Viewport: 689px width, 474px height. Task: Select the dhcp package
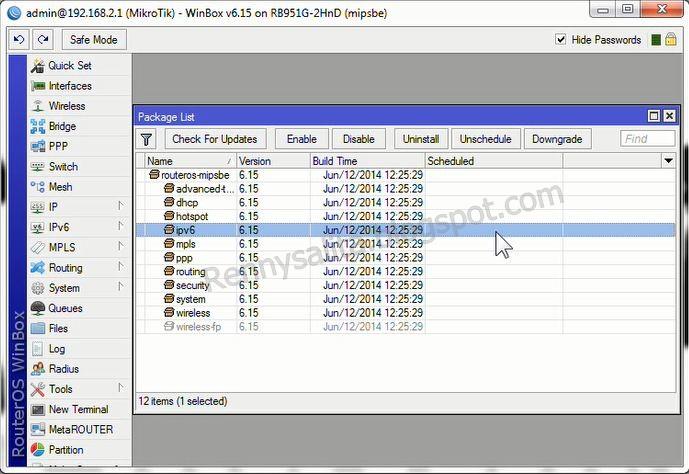tap(405, 203)
